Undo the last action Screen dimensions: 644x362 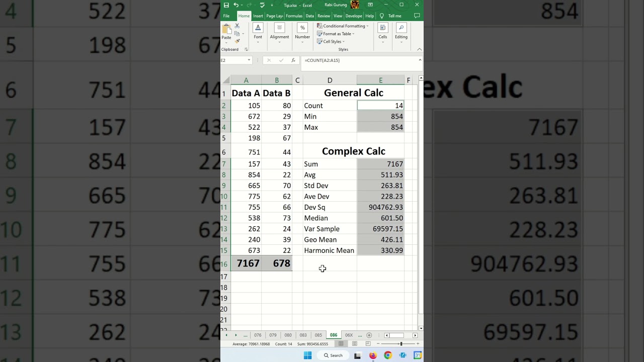point(235,5)
